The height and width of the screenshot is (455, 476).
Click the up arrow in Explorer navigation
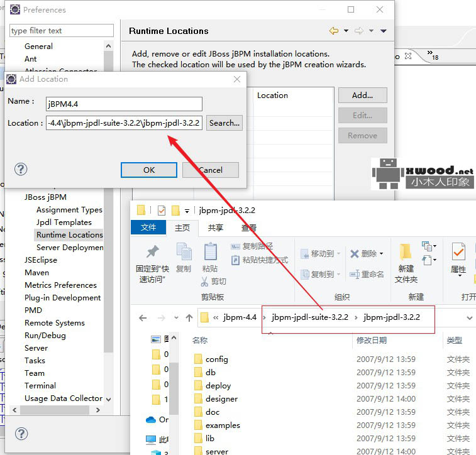point(189,318)
